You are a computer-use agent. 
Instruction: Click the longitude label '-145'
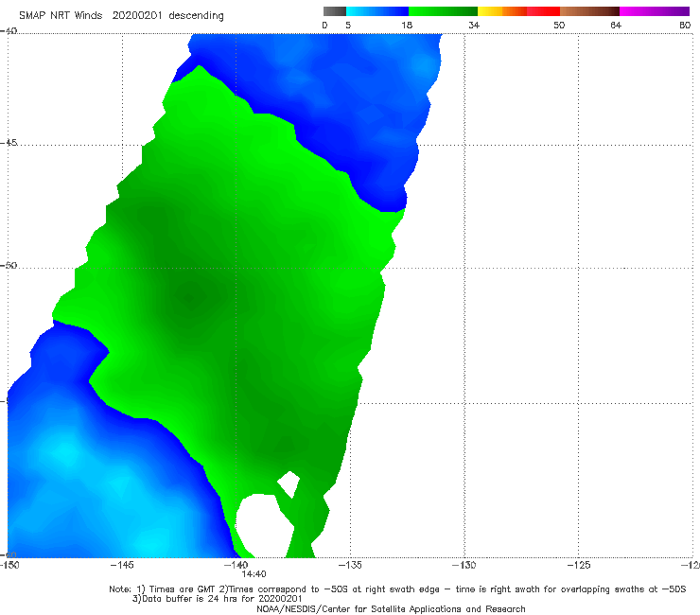122,565
